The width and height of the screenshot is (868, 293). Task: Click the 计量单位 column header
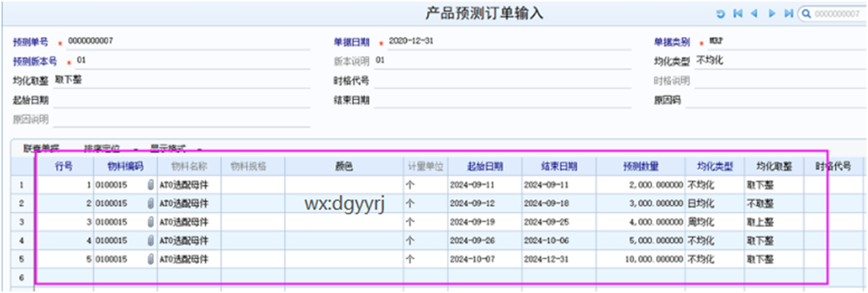pyautogui.click(x=426, y=166)
